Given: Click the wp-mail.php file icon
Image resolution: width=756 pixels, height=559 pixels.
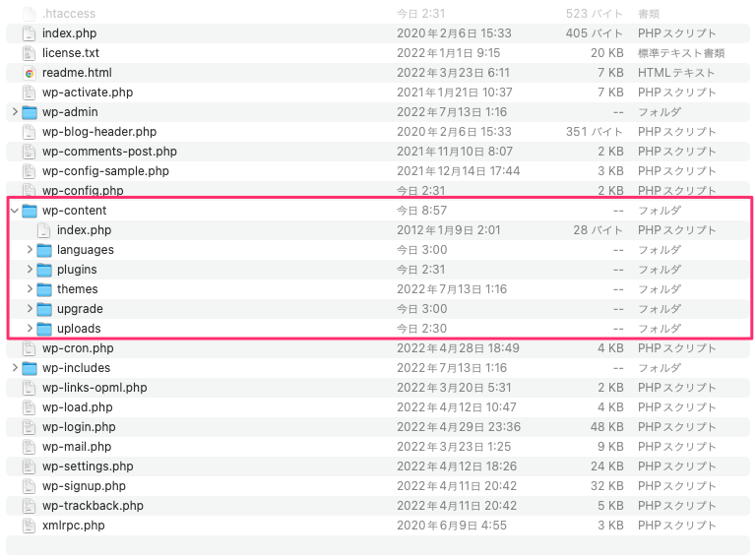Looking at the screenshot, I should coord(30,447).
